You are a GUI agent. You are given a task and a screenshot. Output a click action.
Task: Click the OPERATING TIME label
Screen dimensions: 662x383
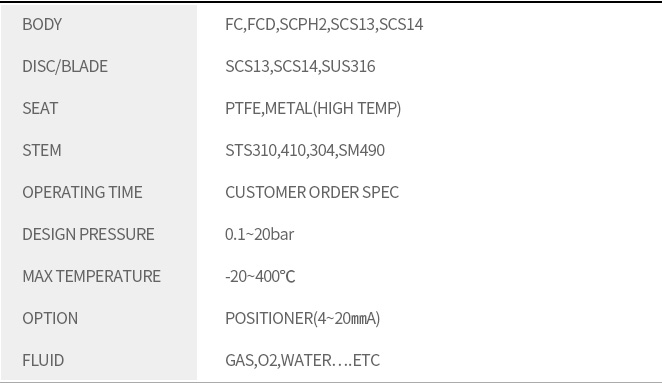pyautogui.click(x=82, y=193)
